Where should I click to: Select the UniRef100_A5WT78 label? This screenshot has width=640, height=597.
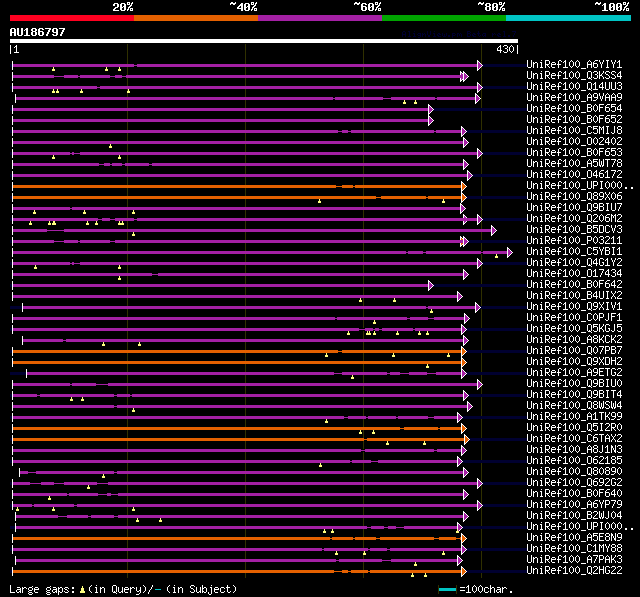(x=574, y=164)
